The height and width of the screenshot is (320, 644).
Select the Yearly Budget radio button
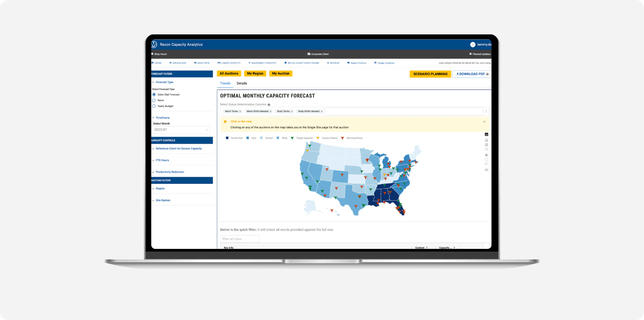click(154, 106)
